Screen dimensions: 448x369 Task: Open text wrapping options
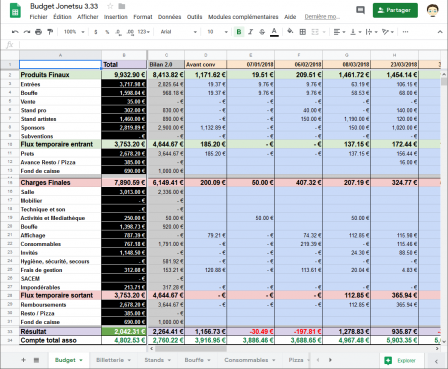(x=371, y=32)
